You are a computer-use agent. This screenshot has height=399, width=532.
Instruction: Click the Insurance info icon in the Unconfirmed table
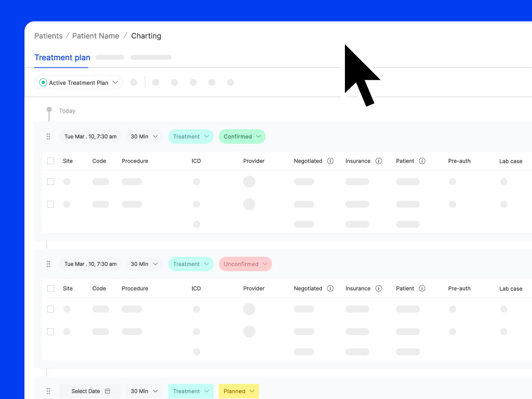(x=379, y=288)
